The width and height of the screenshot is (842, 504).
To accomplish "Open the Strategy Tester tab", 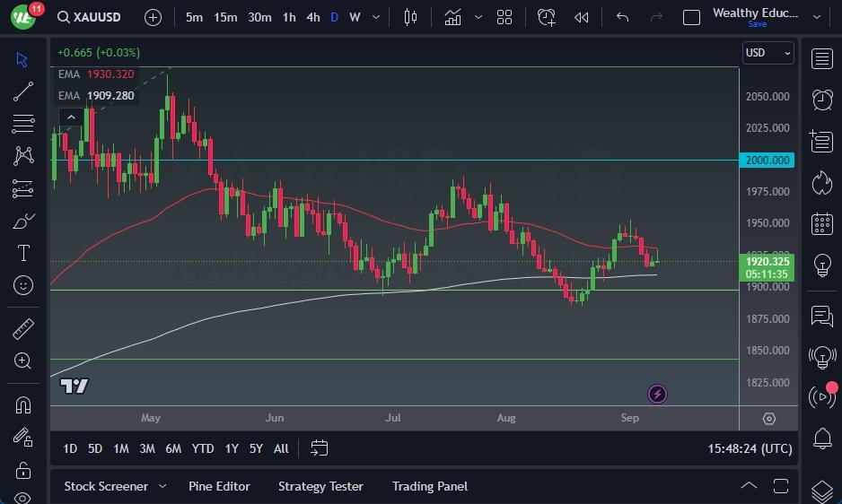I will 320,486.
